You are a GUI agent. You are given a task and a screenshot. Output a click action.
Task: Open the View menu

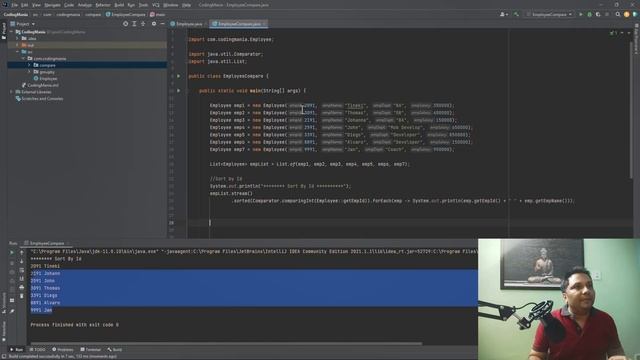[x=36, y=5]
